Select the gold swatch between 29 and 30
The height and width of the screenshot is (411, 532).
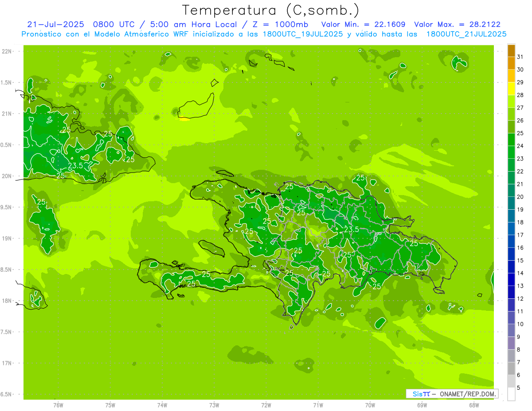tap(511, 76)
